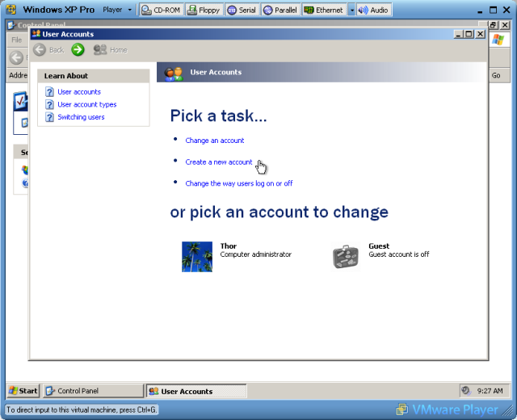The image size is (517, 420).
Task: Click the Windows flag logo in Control Panel
Action: pos(498,40)
